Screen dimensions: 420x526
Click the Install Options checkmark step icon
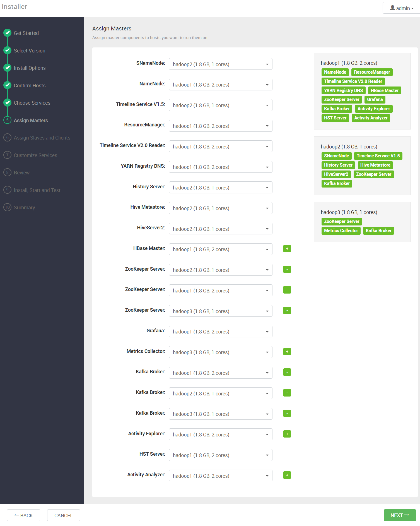coord(8,68)
